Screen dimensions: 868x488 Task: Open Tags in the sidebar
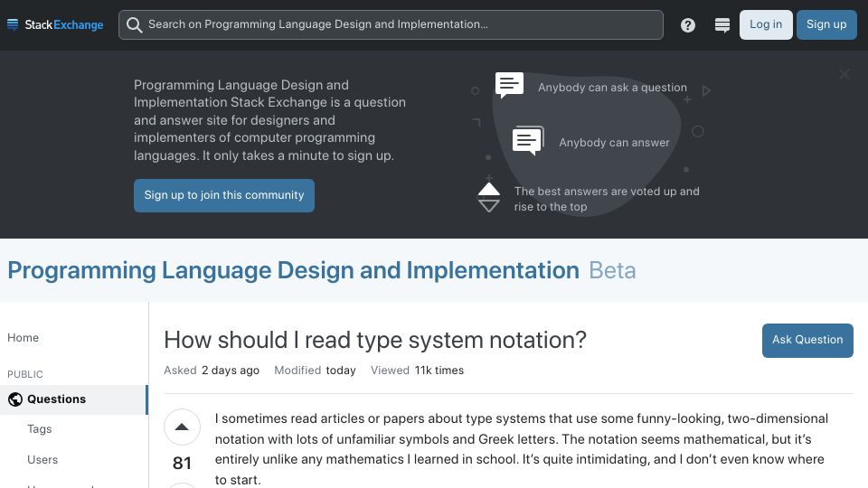[x=39, y=429]
